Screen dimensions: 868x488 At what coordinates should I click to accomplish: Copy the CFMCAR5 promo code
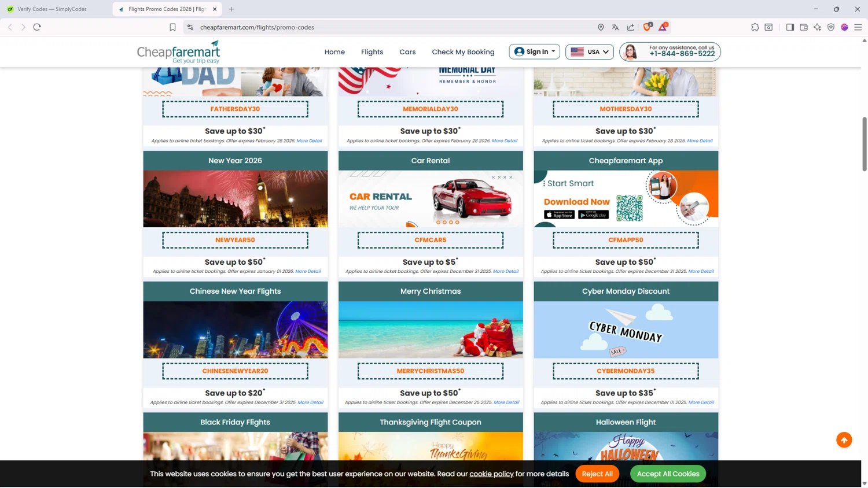click(x=431, y=240)
